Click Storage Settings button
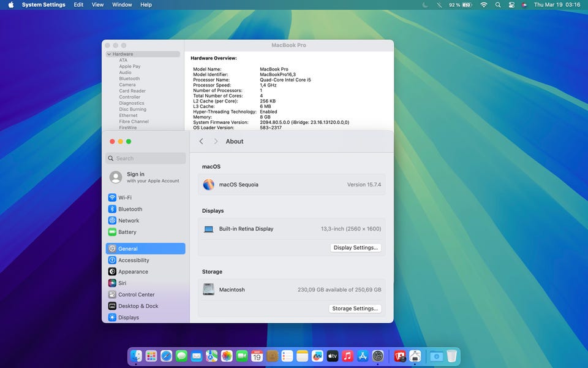The image size is (588, 368). (355, 309)
